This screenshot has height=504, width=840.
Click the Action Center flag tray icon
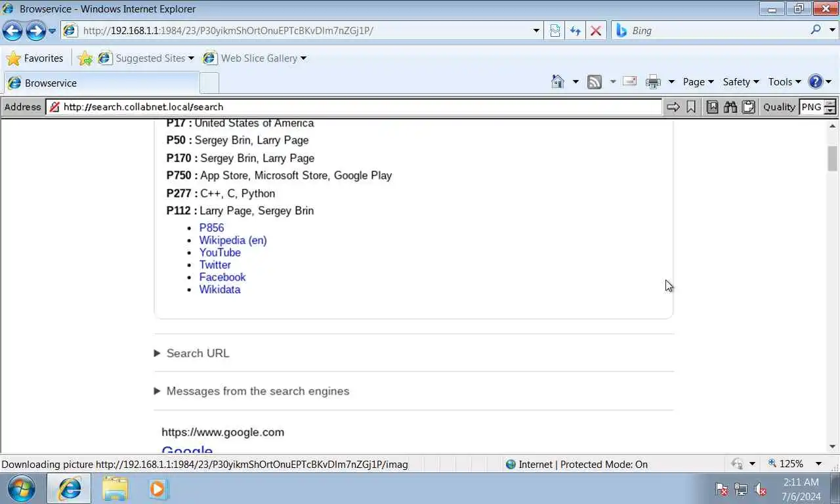[721, 490]
